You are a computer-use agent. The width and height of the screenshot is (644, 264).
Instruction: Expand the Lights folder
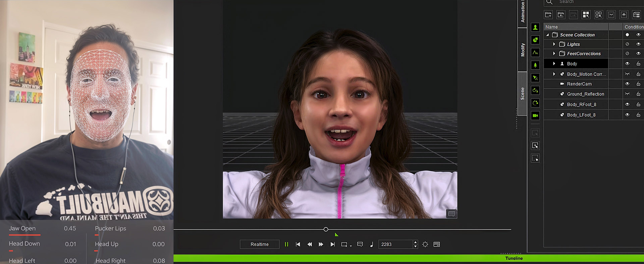pyautogui.click(x=554, y=44)
